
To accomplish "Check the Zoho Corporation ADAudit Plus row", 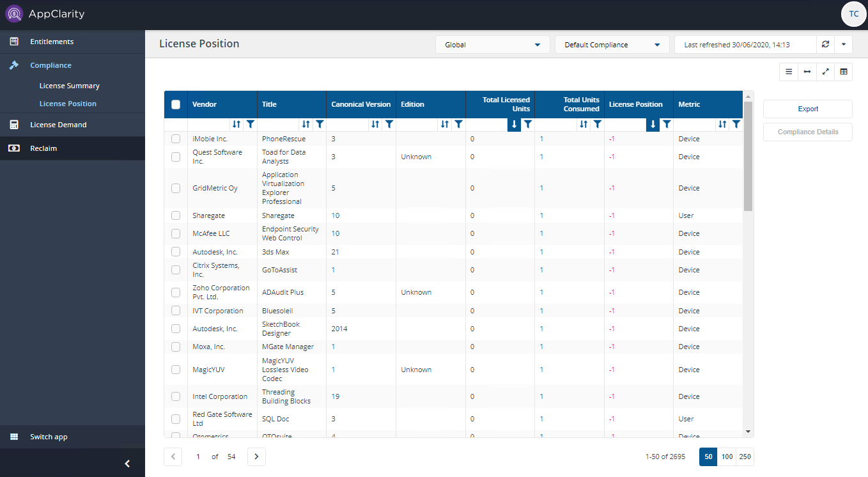I will [176, 292].
